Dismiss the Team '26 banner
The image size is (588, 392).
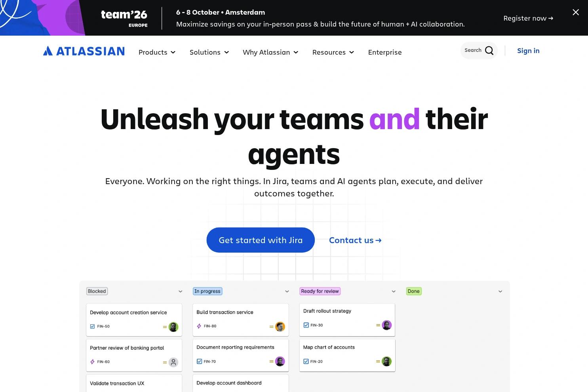pyautogui.click(x=576, y=12)
